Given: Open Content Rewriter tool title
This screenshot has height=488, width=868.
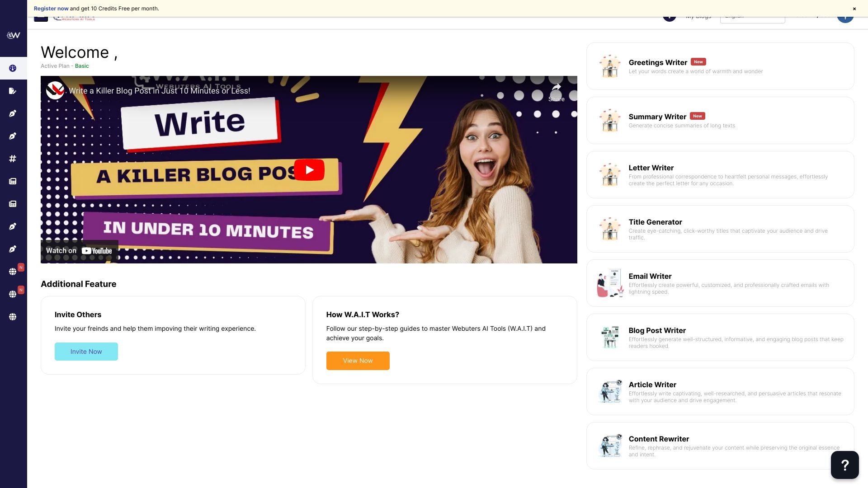Looking at the screenshot, I should (x=659, y=439).
